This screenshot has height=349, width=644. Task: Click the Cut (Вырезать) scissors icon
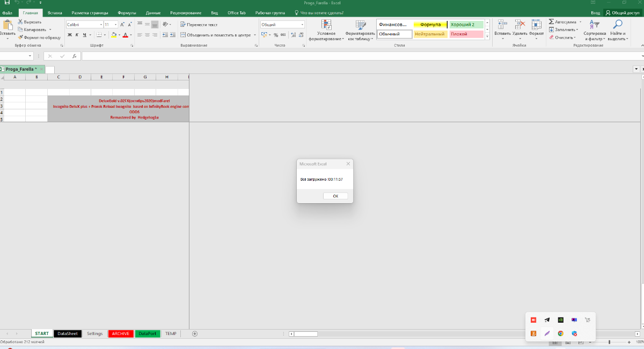[x=20, y=22]
